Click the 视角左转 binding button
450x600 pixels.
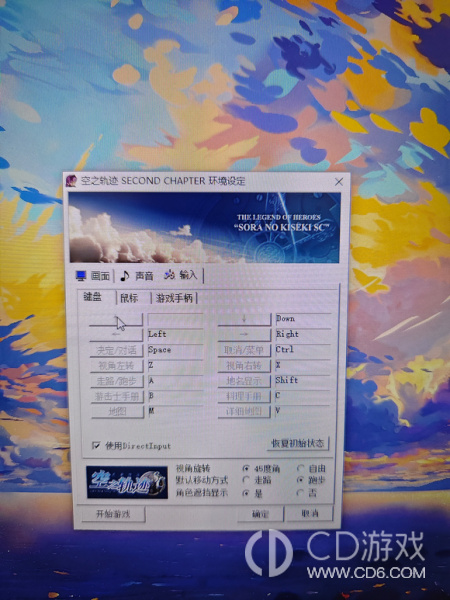(x=117, y=365)
